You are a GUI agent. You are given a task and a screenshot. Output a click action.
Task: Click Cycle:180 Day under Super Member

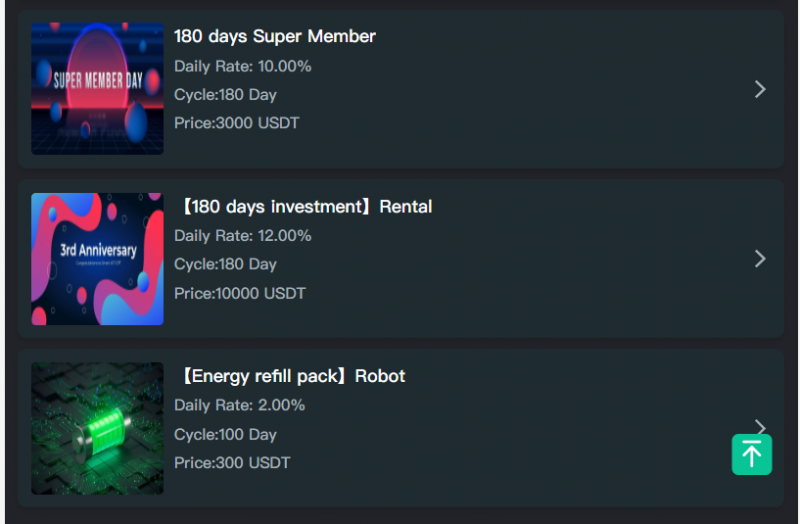(x=225, y=95)
